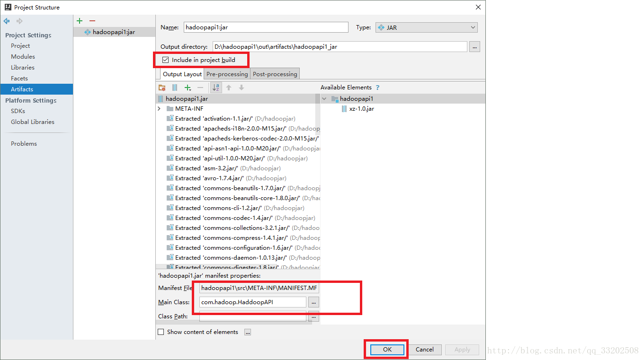
Task: Collapse the hadoopapi1 available elements node
Action: 324,99
